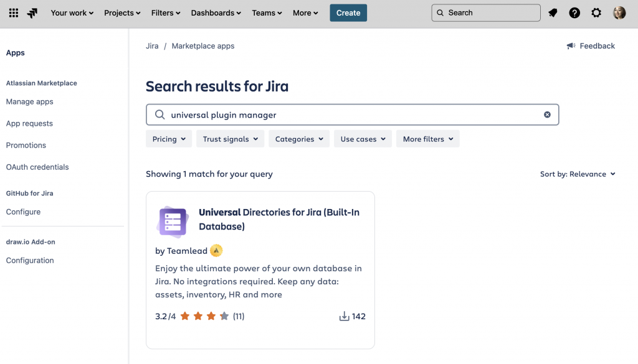The width and height of the screenshot is (638, 364).
Task: Click the 3.2/4 rating value
Action: pos(166,316)
